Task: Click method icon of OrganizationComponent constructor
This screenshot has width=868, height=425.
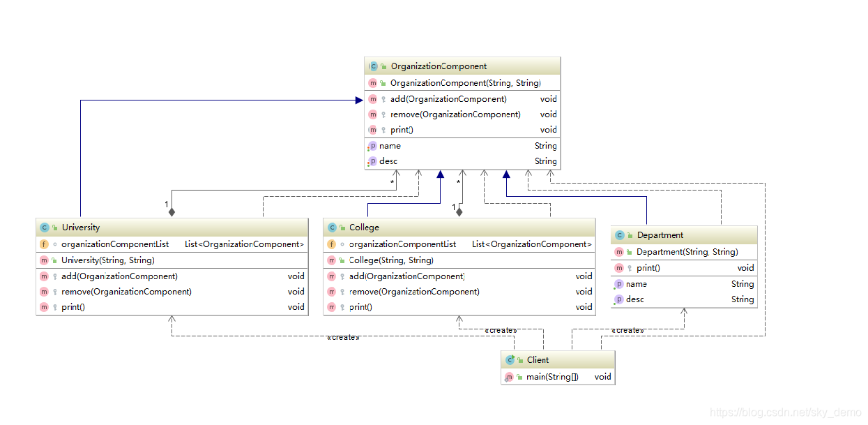Action: pyautogui.click(x=373, y=83)
